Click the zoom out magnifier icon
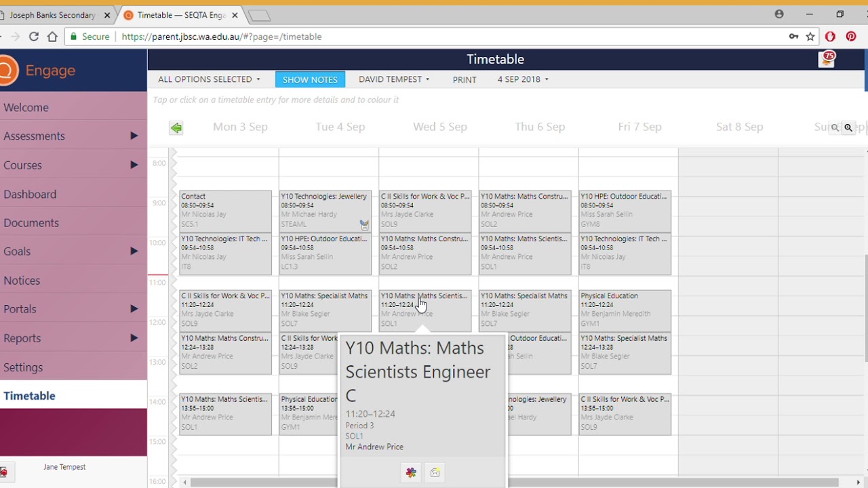The image size is (868, 488). [835, 127]
